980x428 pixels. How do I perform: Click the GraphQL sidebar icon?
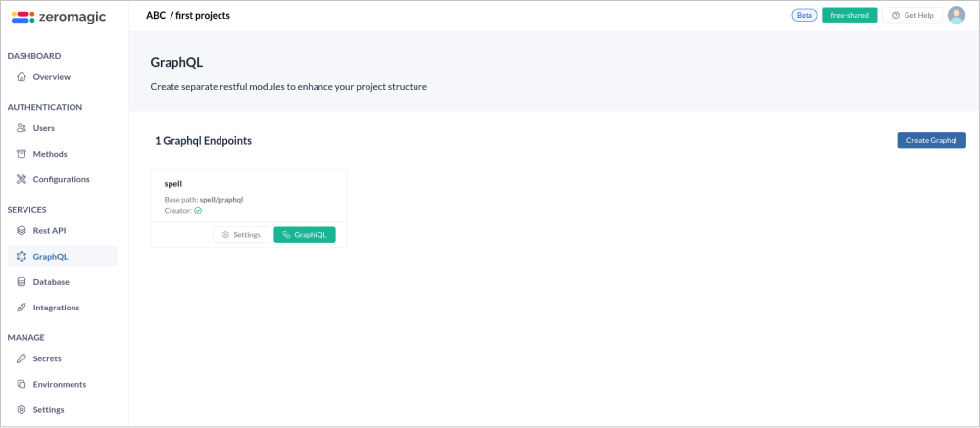[22, 257]
